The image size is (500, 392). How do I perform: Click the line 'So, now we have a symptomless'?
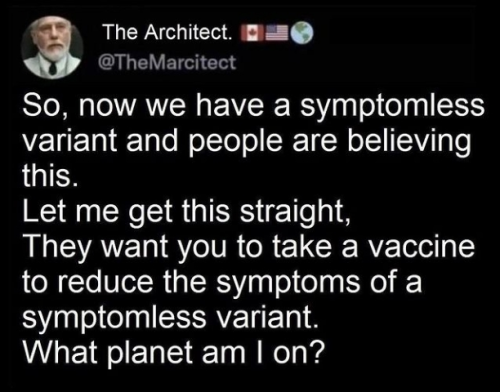click(x=253, y=106)
